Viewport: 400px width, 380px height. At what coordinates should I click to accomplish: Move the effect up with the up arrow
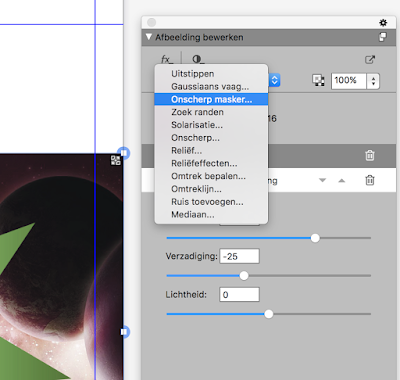click(x=342, y=180)
